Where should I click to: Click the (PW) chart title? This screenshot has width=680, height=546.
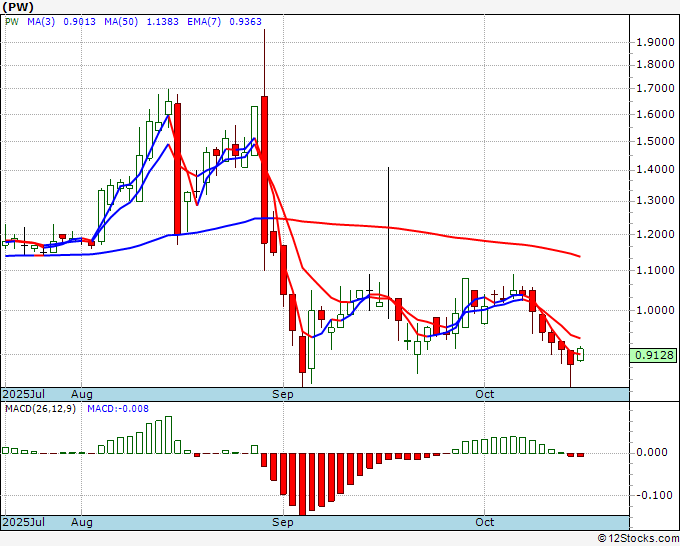point(18,7)
